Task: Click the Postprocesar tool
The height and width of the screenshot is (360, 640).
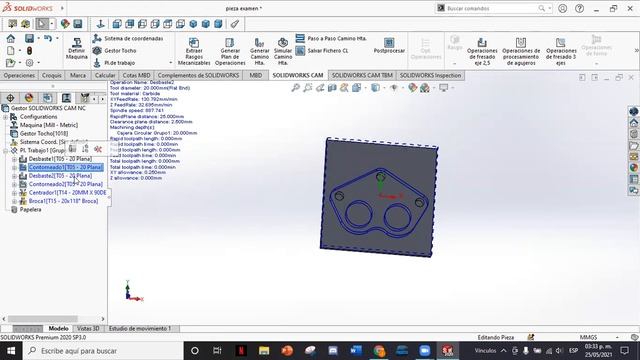Action: click(x=389, y=46)
